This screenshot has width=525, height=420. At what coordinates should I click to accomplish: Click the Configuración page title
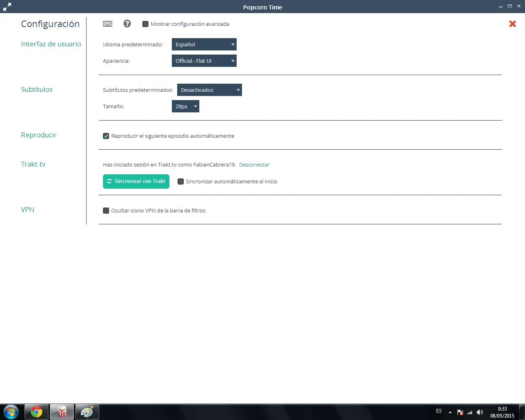click(50, 24)
